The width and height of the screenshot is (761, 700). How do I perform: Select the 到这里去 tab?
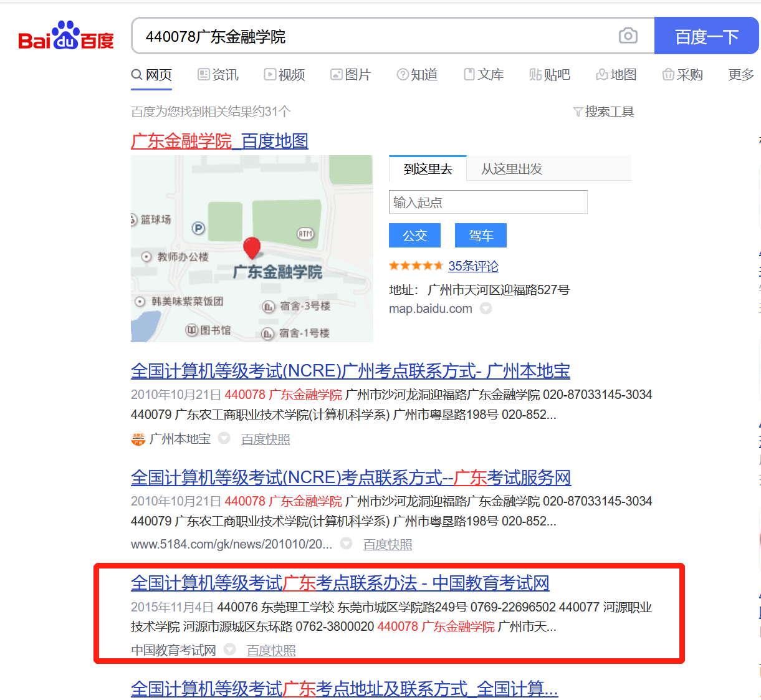[428, 169]
